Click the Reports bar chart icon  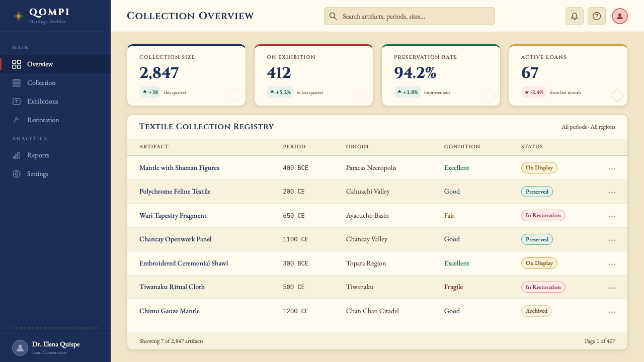coord(17,155)
